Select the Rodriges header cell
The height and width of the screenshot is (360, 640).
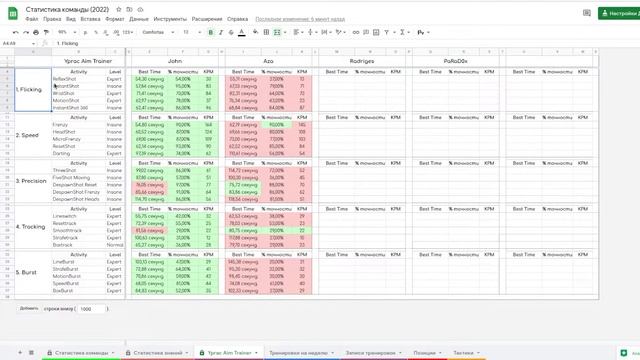pos(362,61)
